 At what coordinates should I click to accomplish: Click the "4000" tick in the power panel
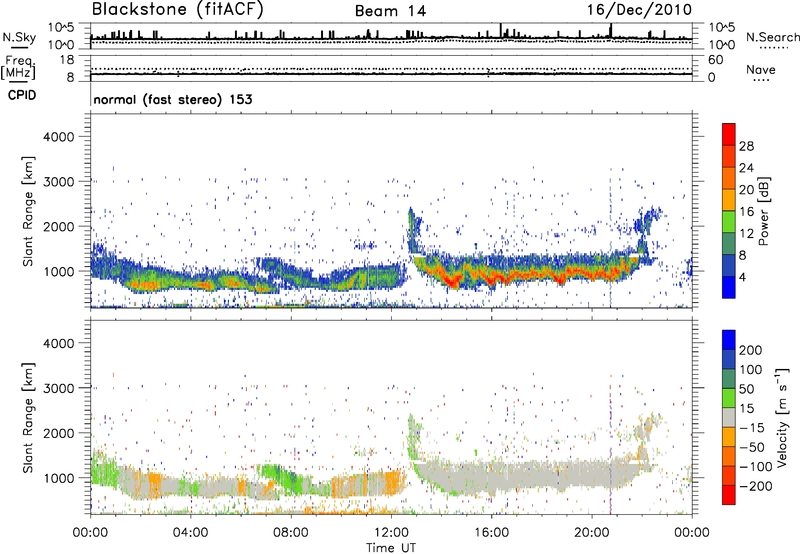tap(59, 137)
